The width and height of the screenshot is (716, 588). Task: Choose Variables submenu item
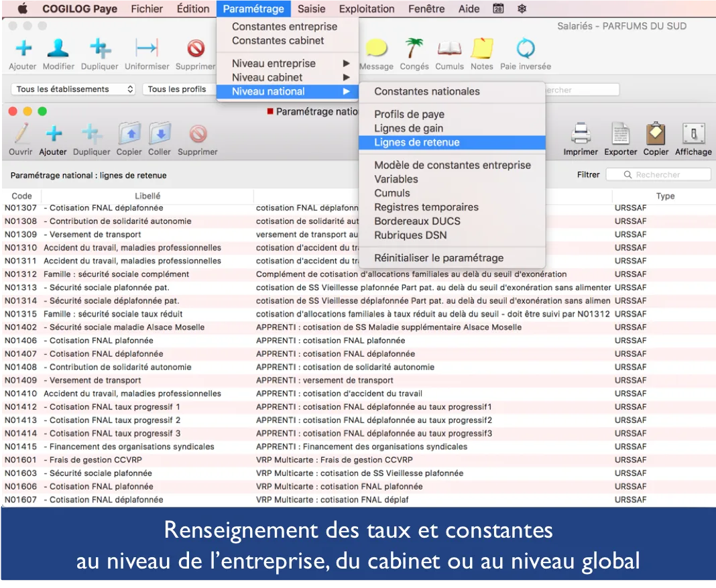(x=452, y=179)
